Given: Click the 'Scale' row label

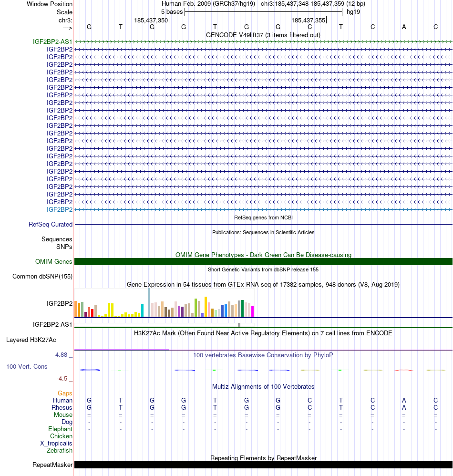Looking at the screenshot, I should point(65,12).
